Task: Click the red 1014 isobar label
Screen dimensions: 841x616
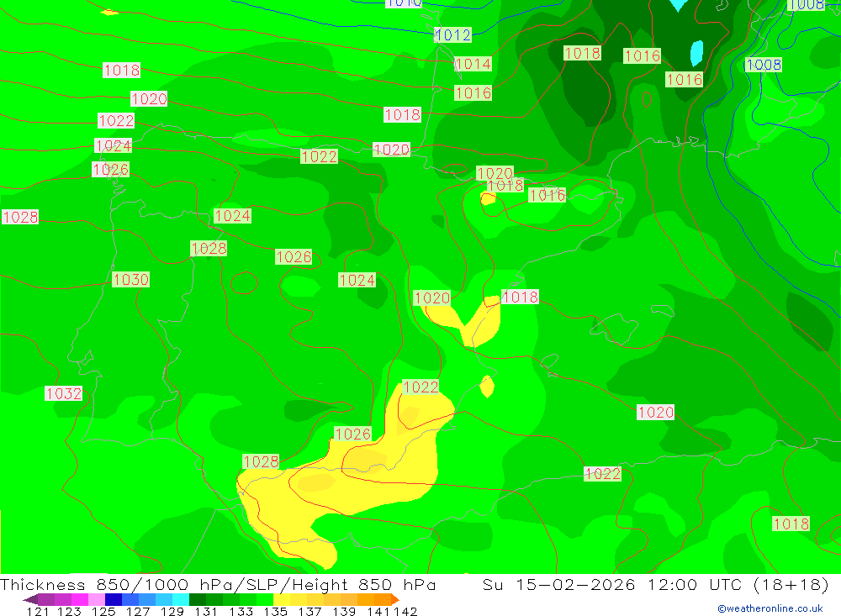Action: click(473, 65)
